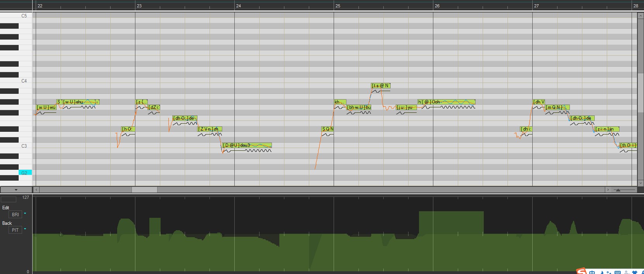This screenshot has height=274, width=644.
Task: Select the '[j u:] yu' note
Action: click(406, 107)
